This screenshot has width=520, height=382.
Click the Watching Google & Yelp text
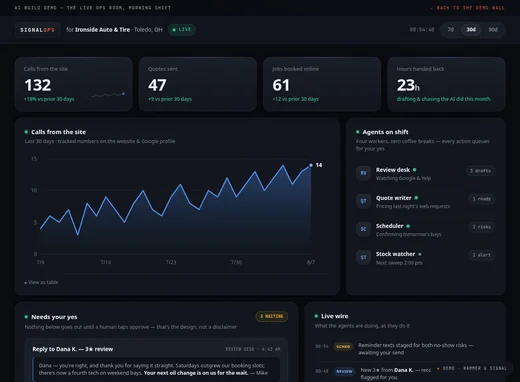tap(403, 178)
